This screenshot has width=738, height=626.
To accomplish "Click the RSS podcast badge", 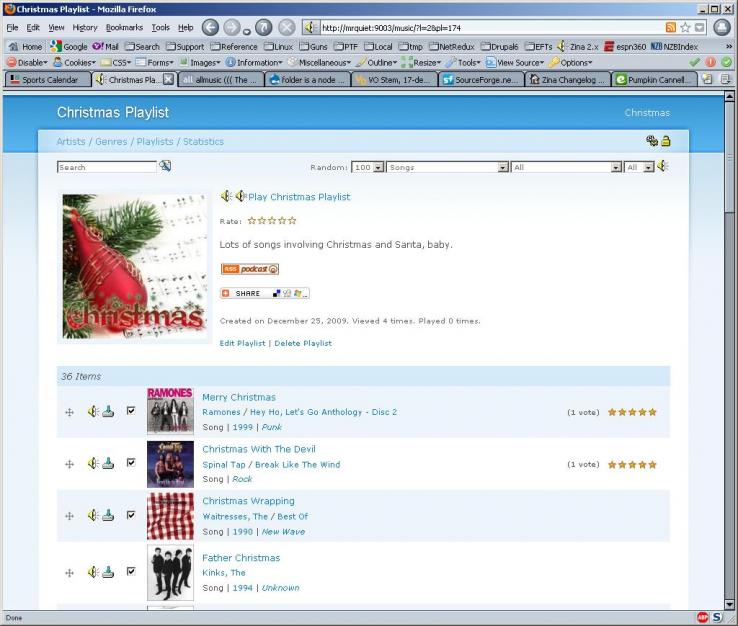I will click(250, 268).
